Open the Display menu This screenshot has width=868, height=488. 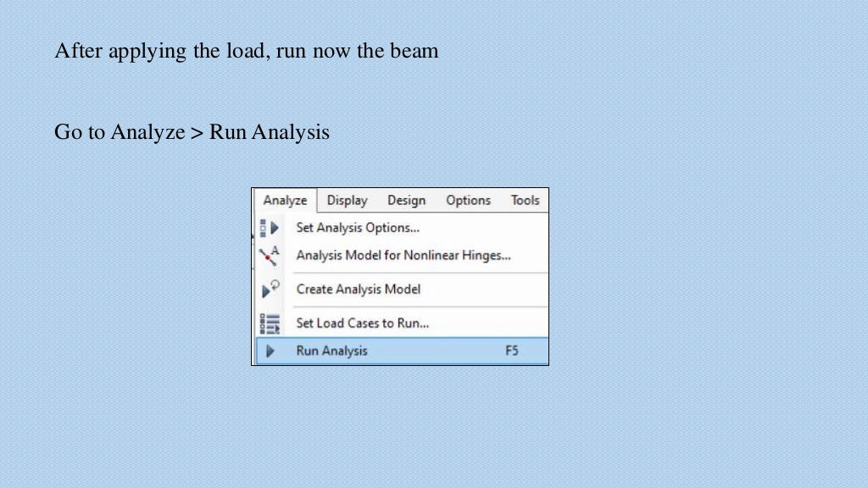click(x=347, y=200)
